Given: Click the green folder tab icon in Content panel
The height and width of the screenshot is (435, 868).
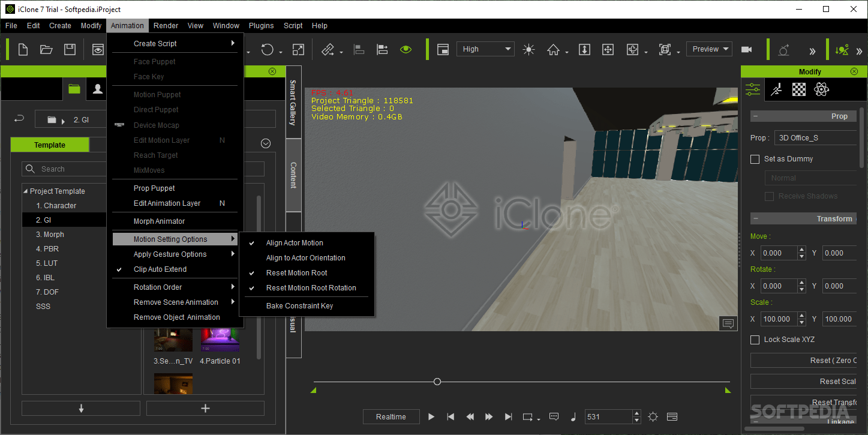Looking at the screenshot, I should tap(74, 89).
